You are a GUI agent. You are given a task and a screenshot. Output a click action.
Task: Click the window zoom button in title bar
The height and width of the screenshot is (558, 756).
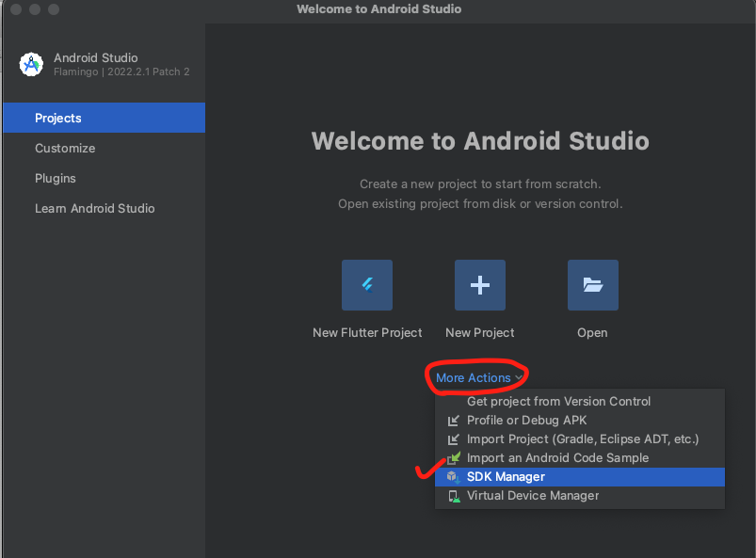coord(54,9)
